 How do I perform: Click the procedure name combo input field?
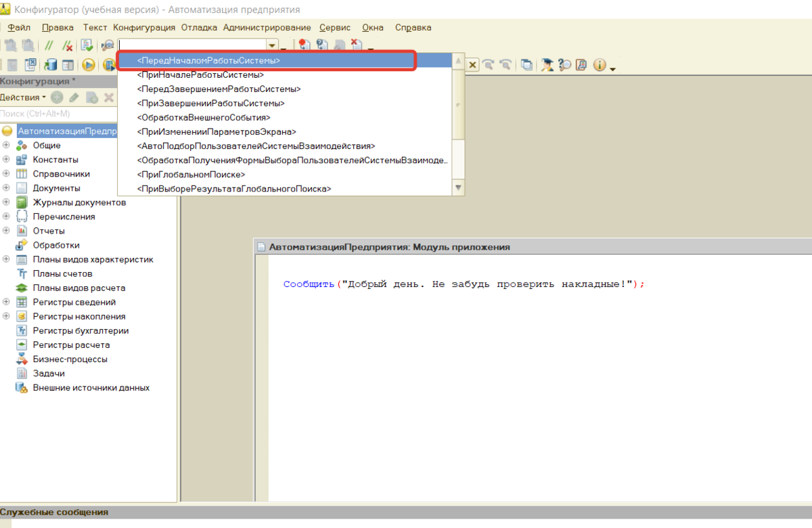[x=192, y=45]
